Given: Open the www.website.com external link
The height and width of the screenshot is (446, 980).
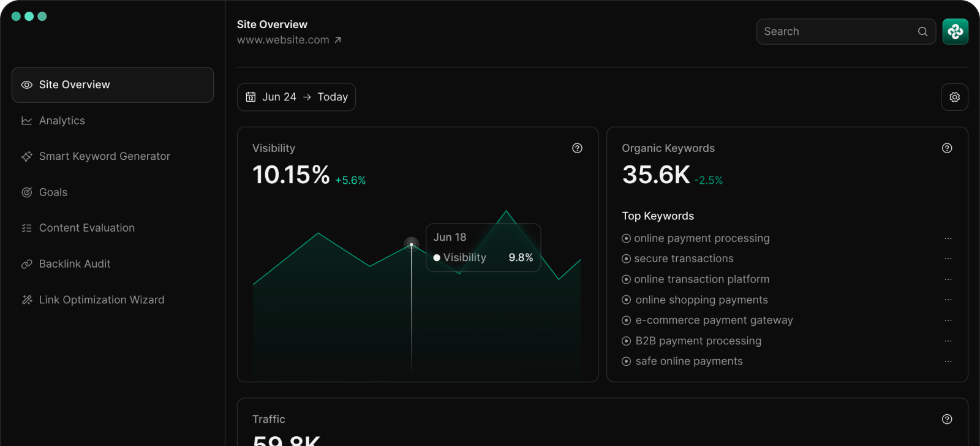Looking at the screenshot, I should pos(288,40).
